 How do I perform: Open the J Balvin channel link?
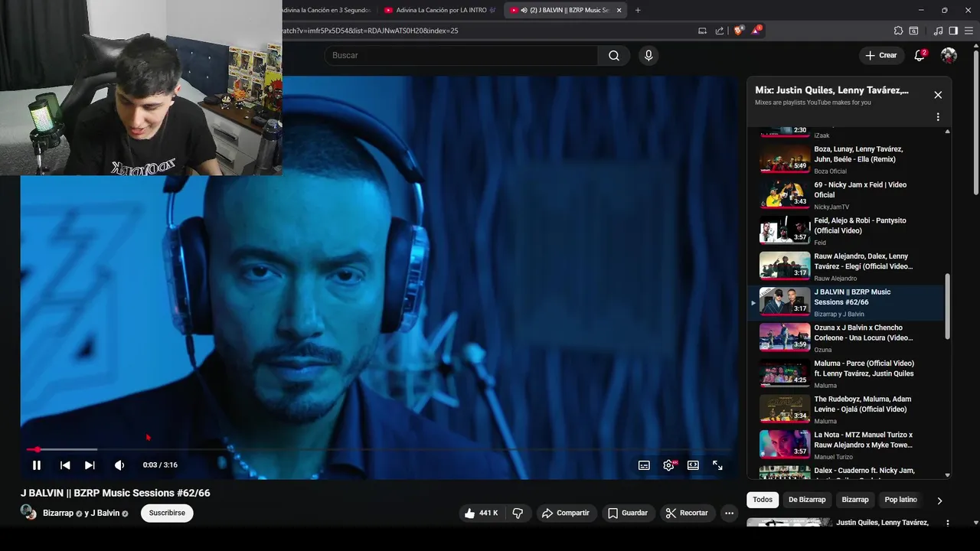105,513
